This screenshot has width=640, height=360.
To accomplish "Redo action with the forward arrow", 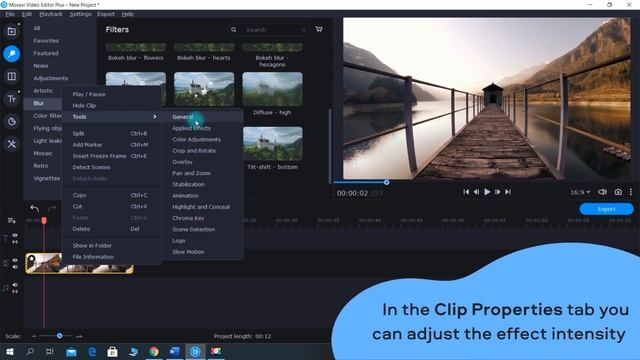I will (x=52, y=209).
